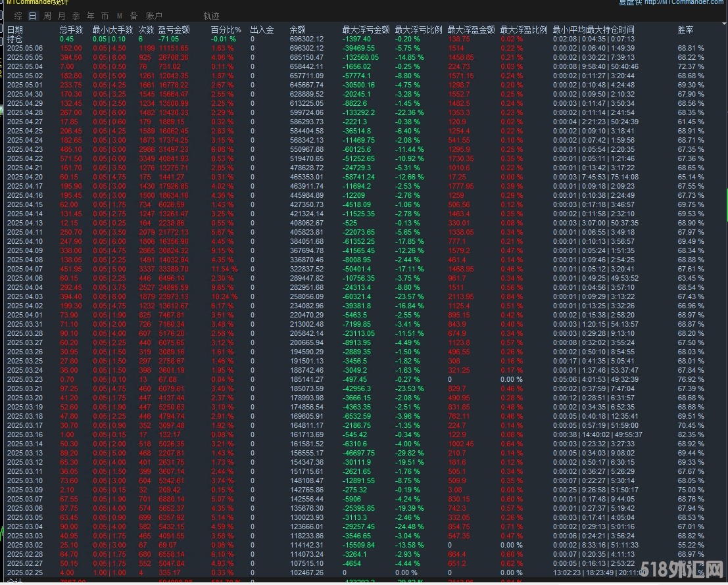Select the 2025.03.13 date row

coord(25,453)
